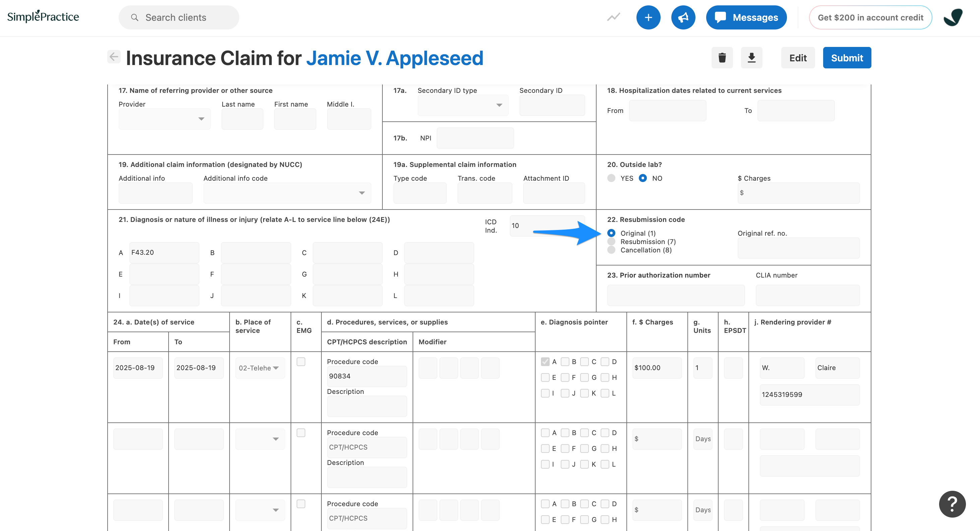
Task: Click Procedure code field with 90834
Action: click(367, 376)
